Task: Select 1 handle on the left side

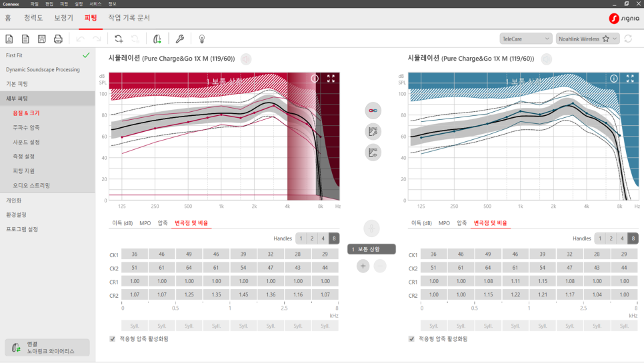Action: tap(301, 238)
